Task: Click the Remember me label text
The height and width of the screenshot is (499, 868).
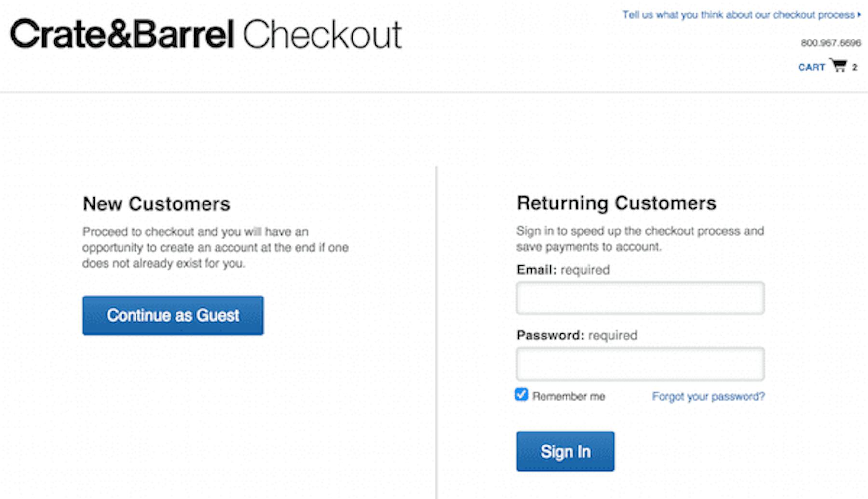Action: [569, 396]
